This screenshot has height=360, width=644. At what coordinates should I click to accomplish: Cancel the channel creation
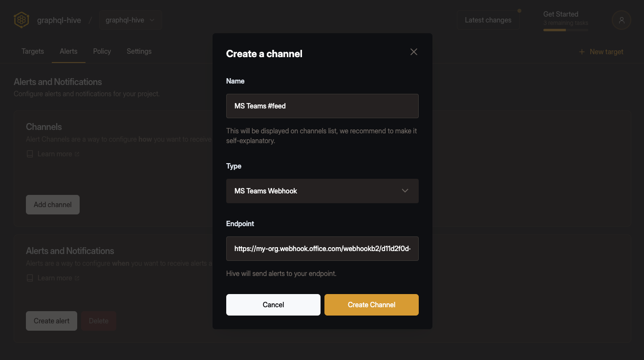tap(273, 304)
